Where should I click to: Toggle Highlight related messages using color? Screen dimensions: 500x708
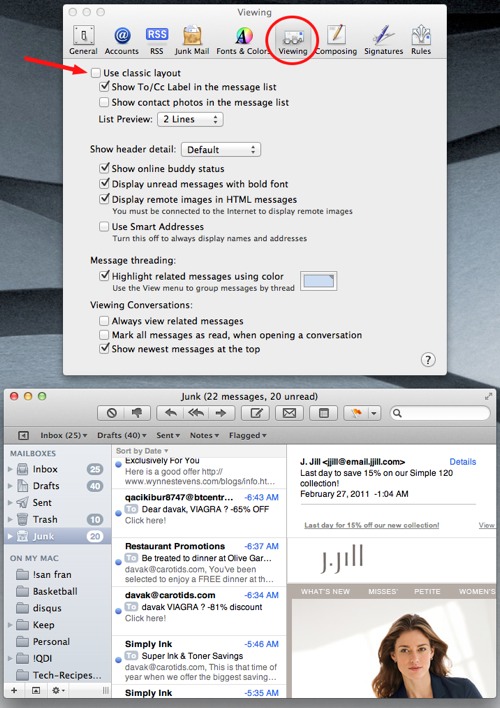pyautogui.click(x=104, y=275)
